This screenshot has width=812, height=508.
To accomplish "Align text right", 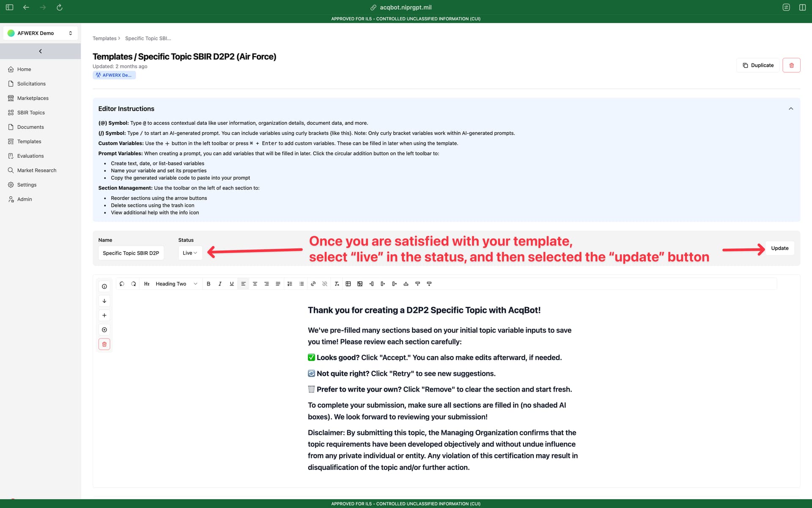I will pyautogui.click(x=266, y=284).
